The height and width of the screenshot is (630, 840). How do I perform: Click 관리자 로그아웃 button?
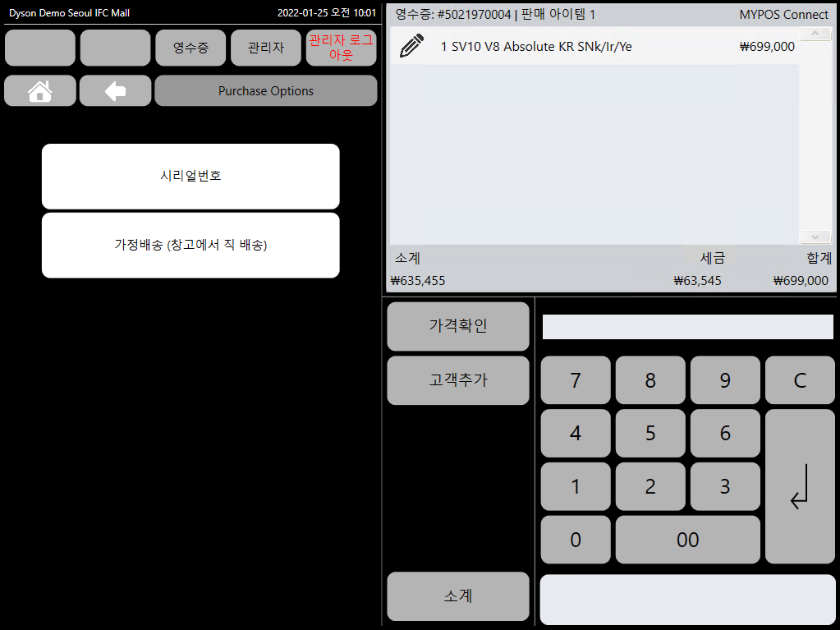coord(342,48)
